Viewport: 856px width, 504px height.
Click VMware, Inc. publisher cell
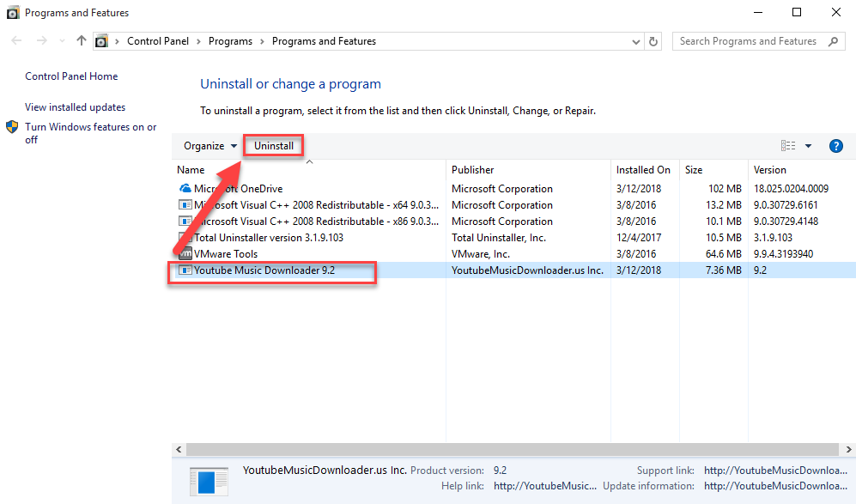point(481,254)
